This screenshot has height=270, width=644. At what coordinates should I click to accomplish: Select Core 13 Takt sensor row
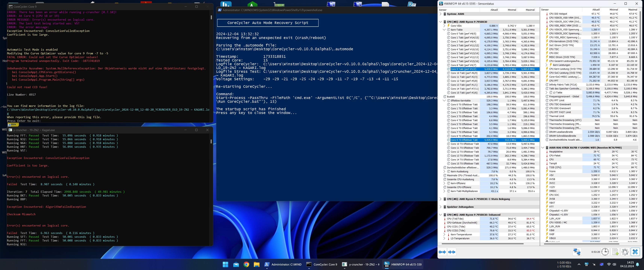[464, 85]
